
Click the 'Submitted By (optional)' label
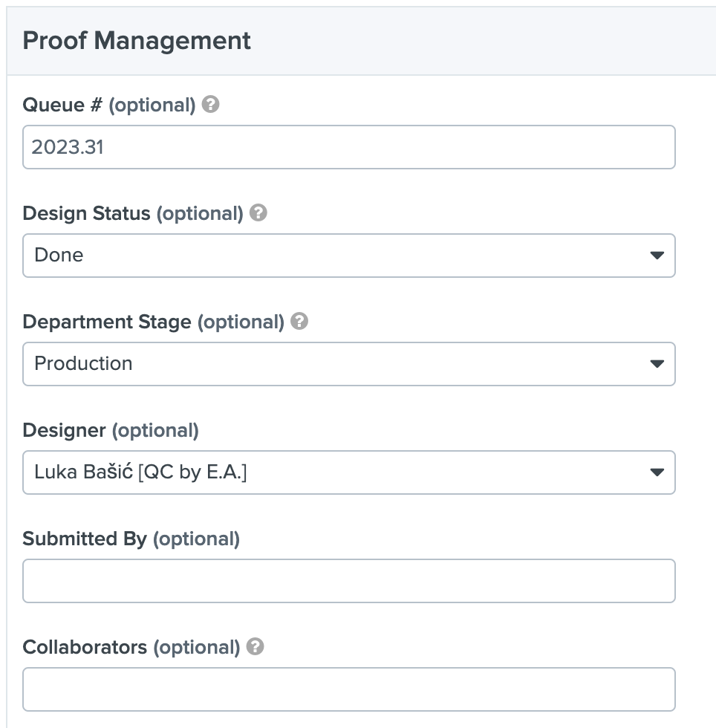[131, 539]
